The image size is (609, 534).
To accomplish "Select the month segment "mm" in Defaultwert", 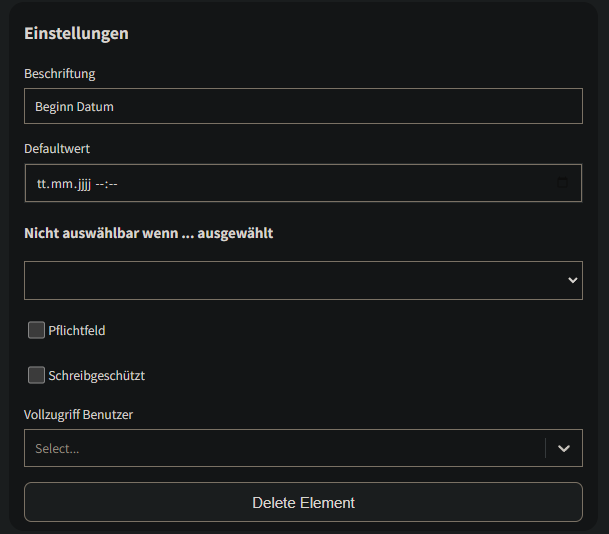I will [x=63, y=183].
